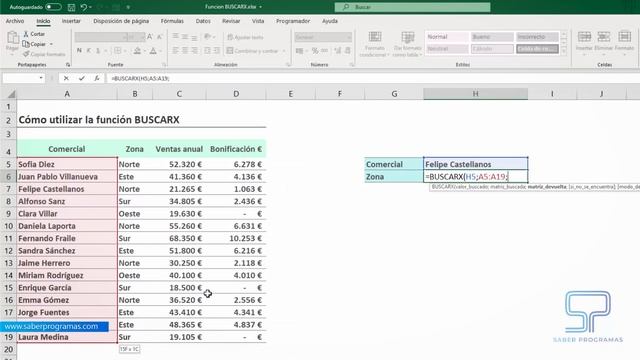This screenshot has width=640, height=360.
Task: Apply the Neutral cell style
Action: (447, 49)
